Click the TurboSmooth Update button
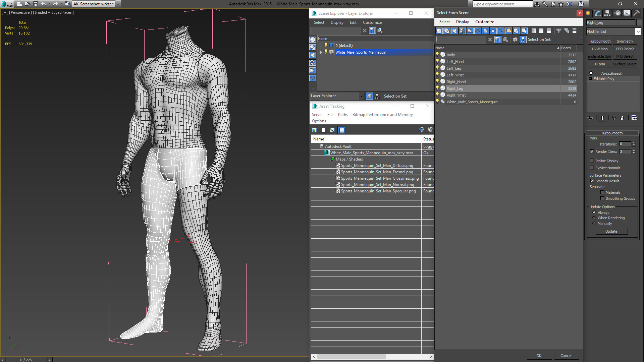The image size is (644, 362). [611, 231]
